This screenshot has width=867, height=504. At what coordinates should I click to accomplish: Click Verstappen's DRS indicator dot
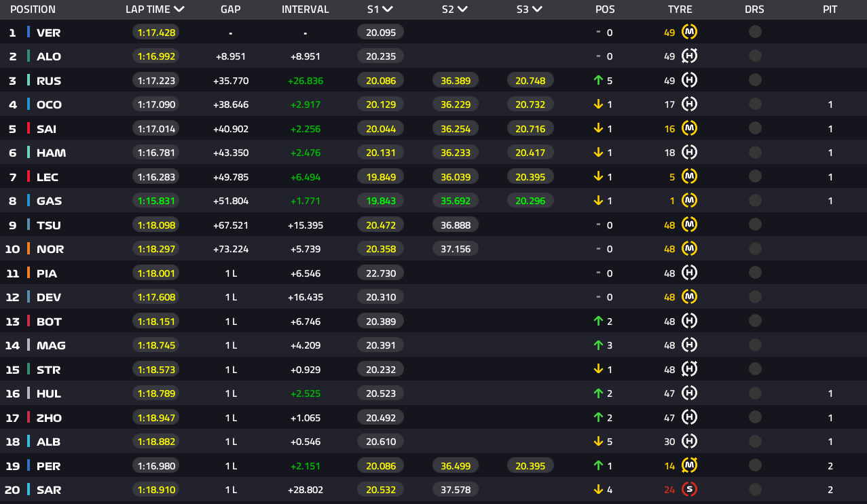point(755,32)
